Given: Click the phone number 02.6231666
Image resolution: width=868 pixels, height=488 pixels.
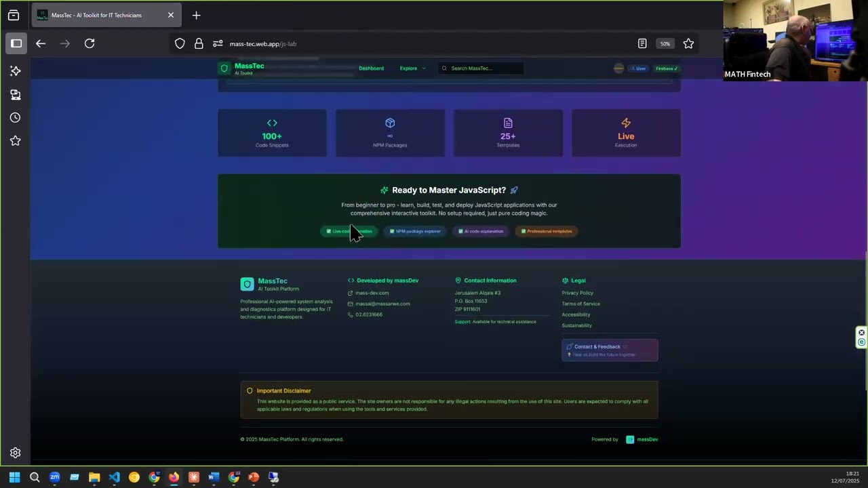Looking at the screenshot, I should point(369,314).
